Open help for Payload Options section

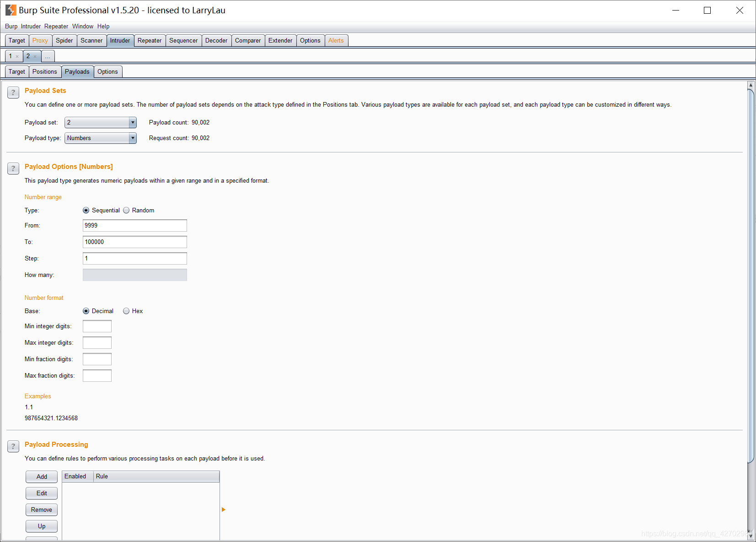(13, 168)
